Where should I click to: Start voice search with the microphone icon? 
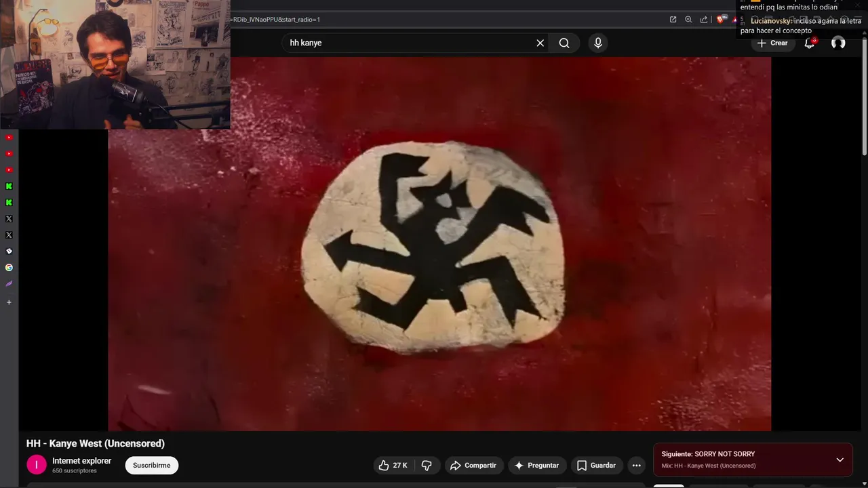coord(597,43)
